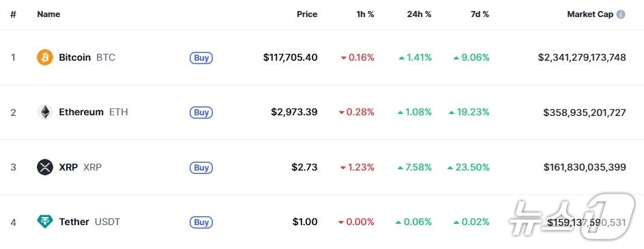Sort by the 7d % column
Viewport: 644px width, 249px height.
[480, 14]
